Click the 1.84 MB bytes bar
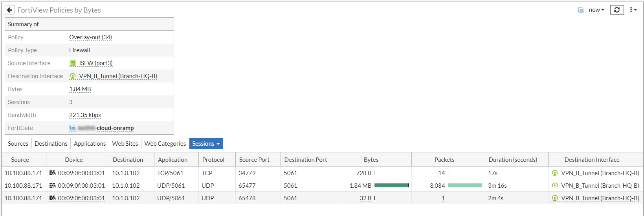This screenshot has width=644, height=216. click(392, 185)
